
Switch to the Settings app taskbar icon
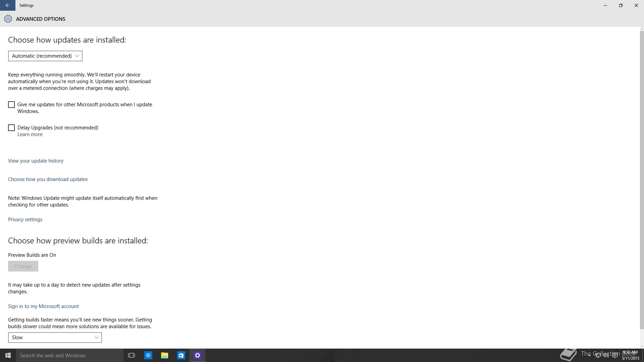(x=198, y=355)
